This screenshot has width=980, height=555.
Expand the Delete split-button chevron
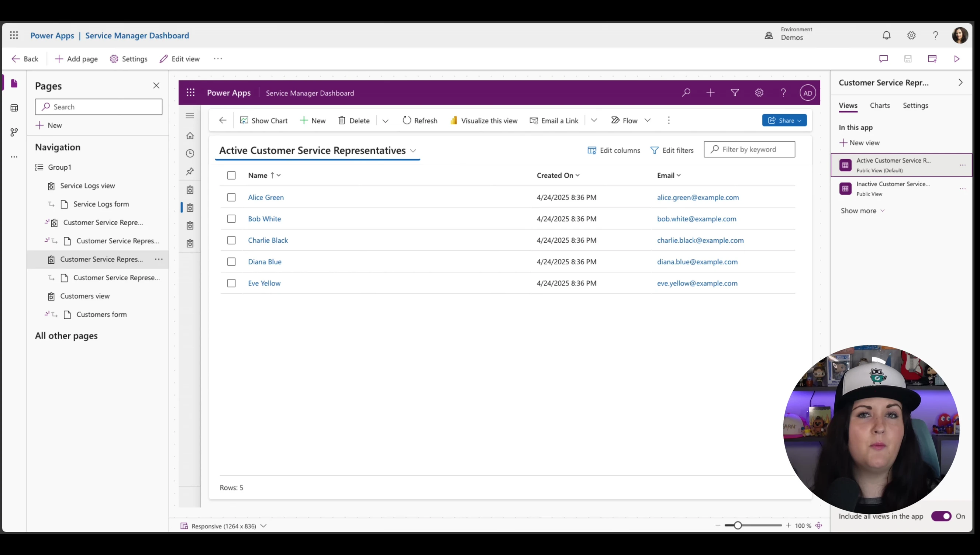pyautogui.click(x=386, y=121)
